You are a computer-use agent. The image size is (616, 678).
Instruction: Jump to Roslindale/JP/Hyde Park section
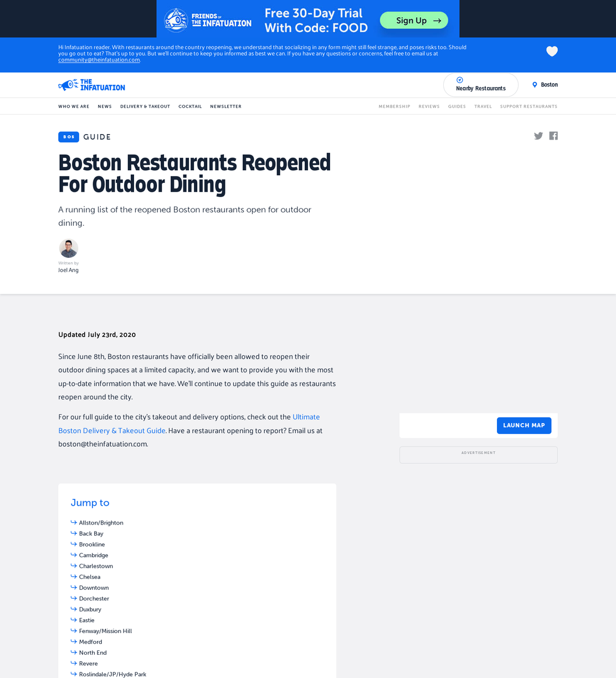(113, 674)
